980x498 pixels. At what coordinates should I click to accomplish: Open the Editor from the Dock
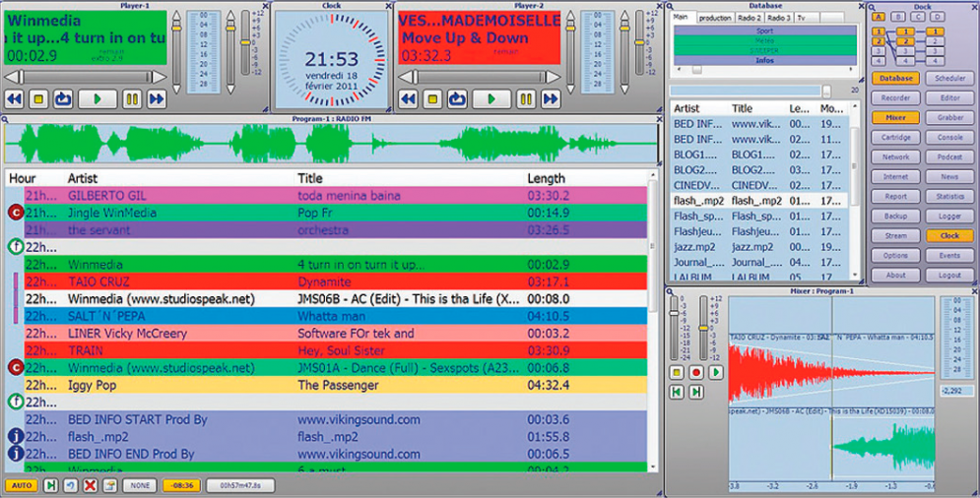949,98
